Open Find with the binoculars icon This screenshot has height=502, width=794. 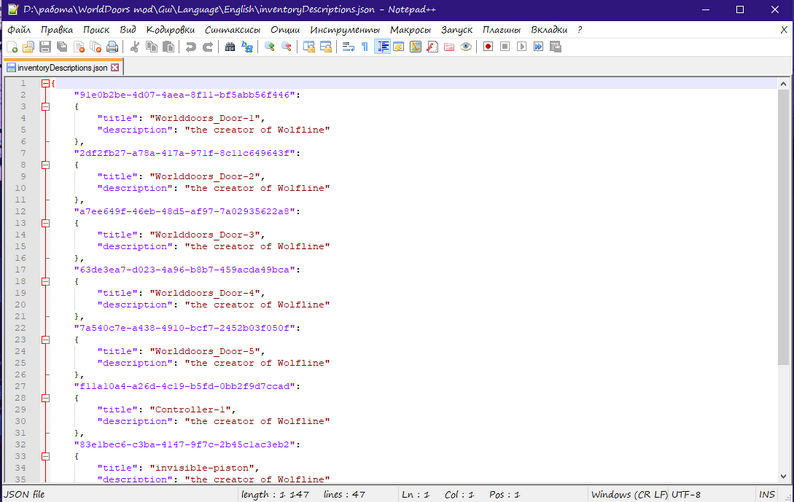tap(230, 47)
